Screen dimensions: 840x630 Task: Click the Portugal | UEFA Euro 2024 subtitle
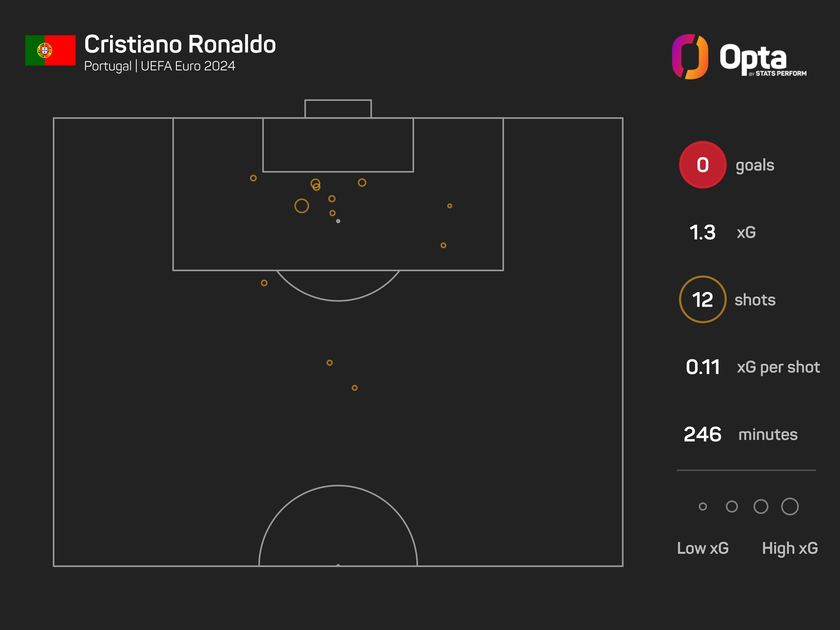click(159, 66)
